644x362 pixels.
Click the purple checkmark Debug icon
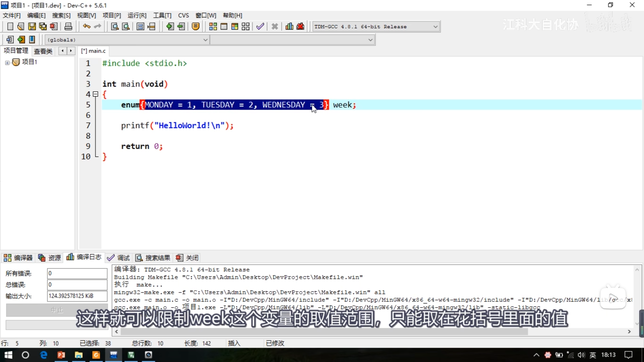click(260, 26)
